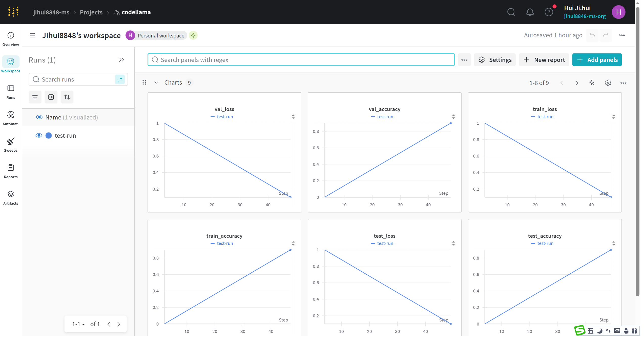Open Charts section settings gear
Image resolution: width=644 pixels, height=343 pixels.
click(608, 83)
